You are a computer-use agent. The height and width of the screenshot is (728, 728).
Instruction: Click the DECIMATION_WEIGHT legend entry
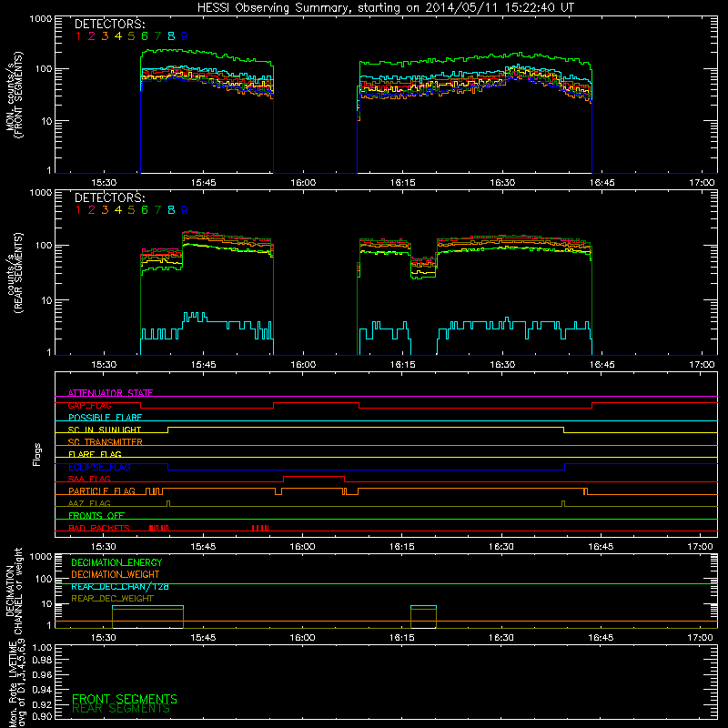click(x=116, y=574)
